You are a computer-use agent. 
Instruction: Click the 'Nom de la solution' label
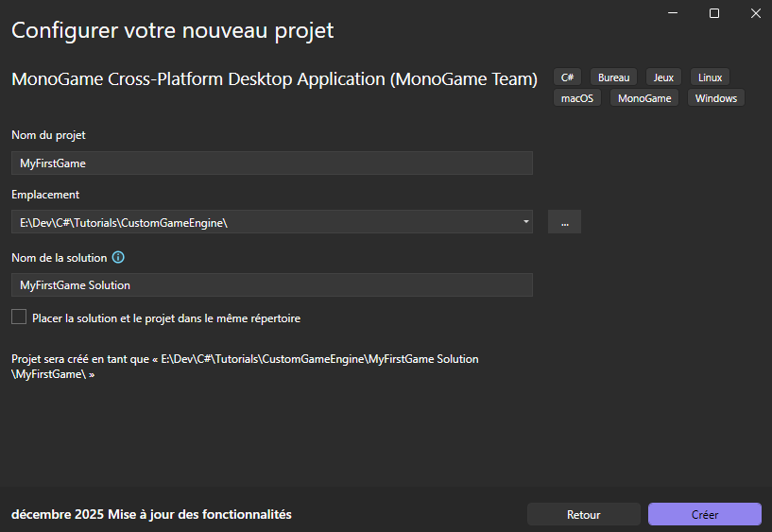click(60, 257)
